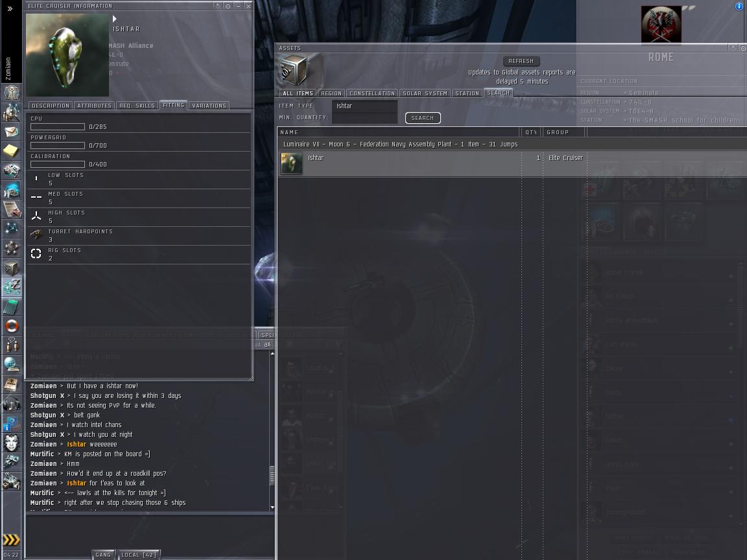Open the Req. Skills tab

point(137,105)
